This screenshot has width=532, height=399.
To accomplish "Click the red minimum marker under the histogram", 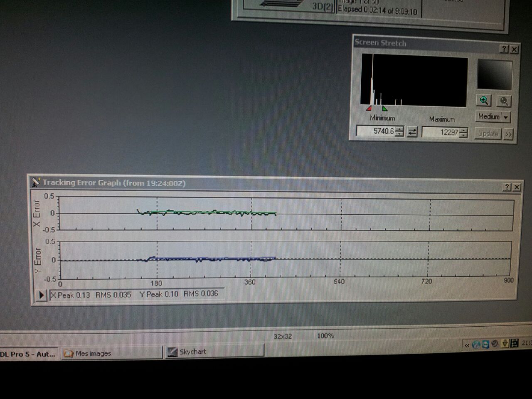I will pos(369,108).
